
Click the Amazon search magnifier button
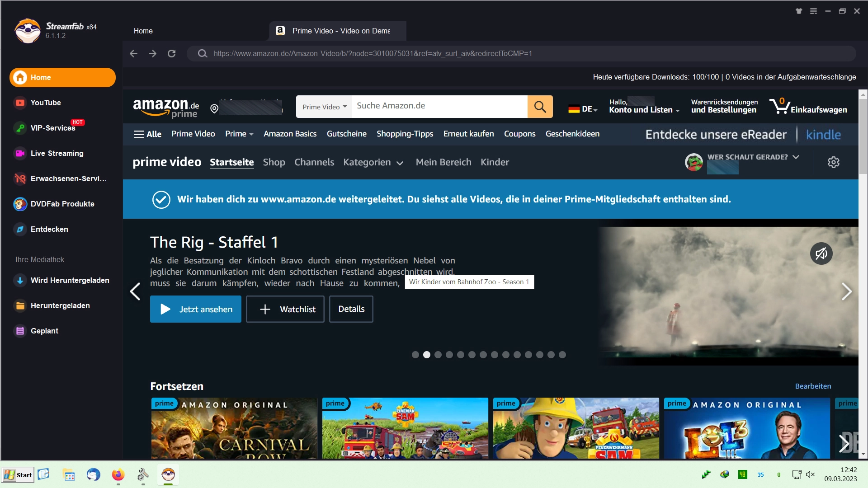(x=540, y=107)
